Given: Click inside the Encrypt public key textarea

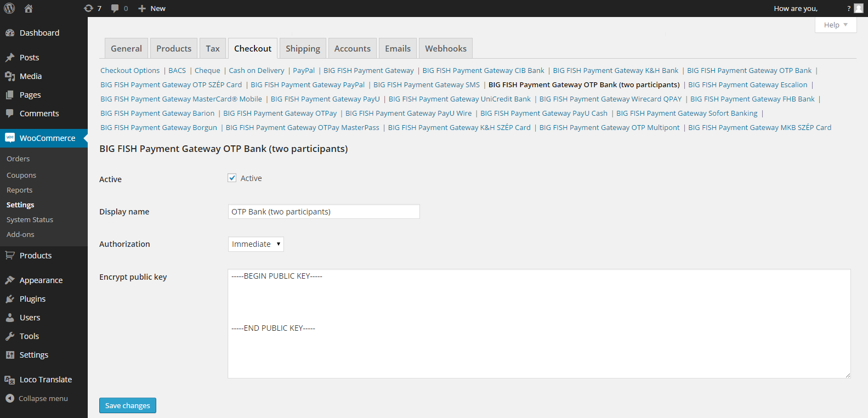Looking at the screenshot, I should (538, 351).
